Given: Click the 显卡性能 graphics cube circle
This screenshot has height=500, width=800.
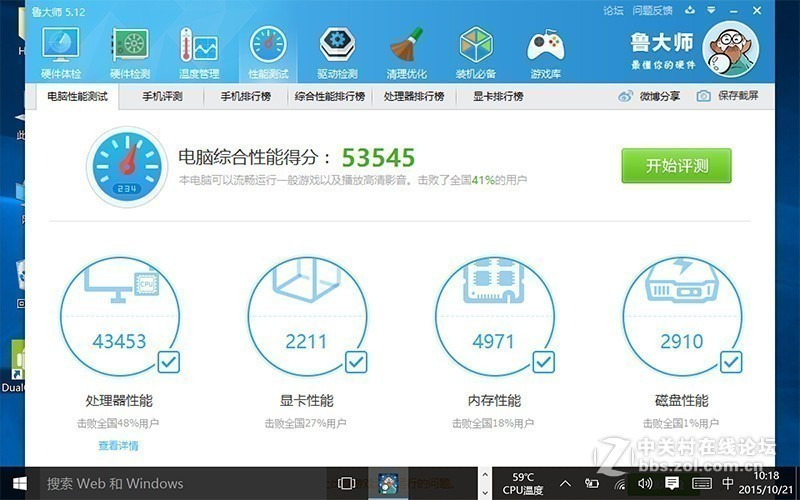Looking at the screenshot, I should pyautogui.click(x=307, y=316).
